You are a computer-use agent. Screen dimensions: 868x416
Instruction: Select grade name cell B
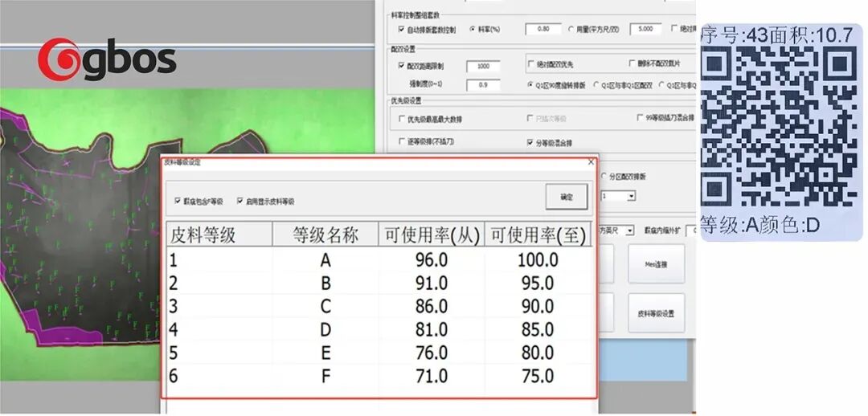pos(325,283)
